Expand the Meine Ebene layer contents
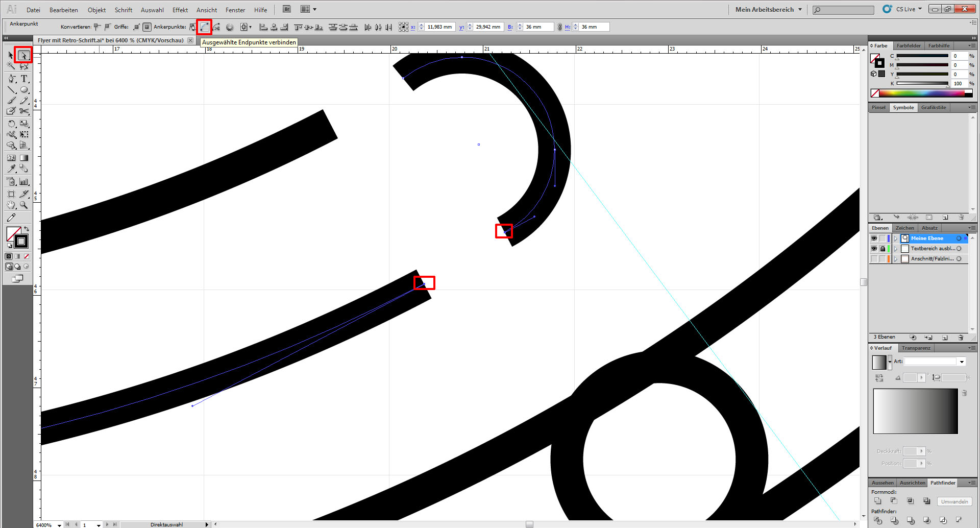 coord(895,238)
